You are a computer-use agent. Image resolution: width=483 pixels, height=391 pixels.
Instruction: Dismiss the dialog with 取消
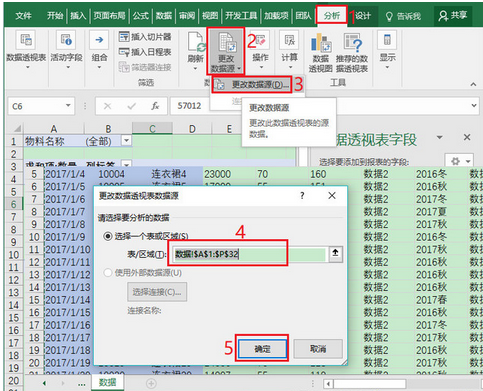coord(318,349)
